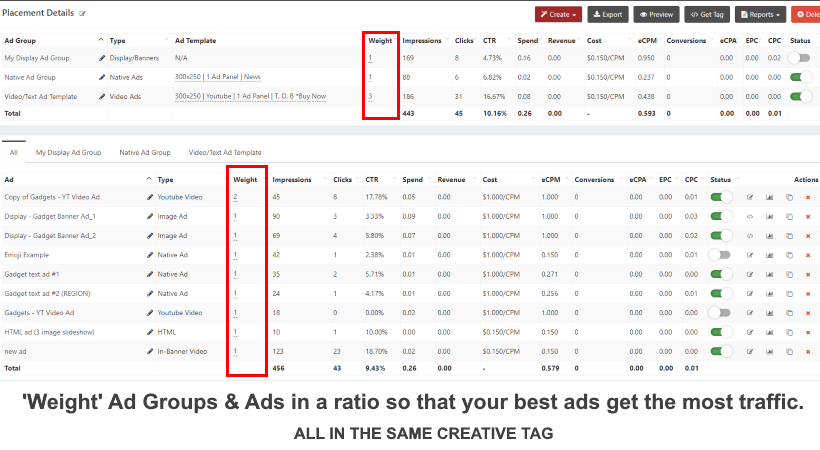Viewport: 820px width, 450px height.
Task: Disable the Video/Text Ad Template group status
Action: coord(801,97)
